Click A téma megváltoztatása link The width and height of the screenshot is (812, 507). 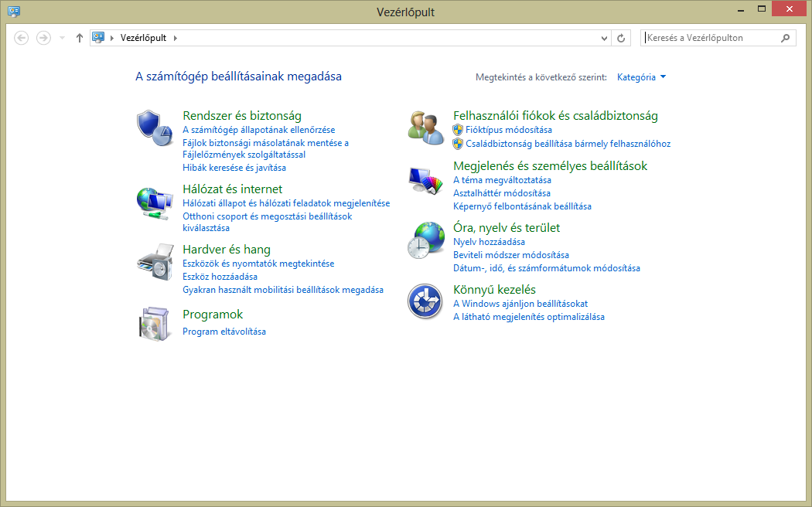[503, 180]
